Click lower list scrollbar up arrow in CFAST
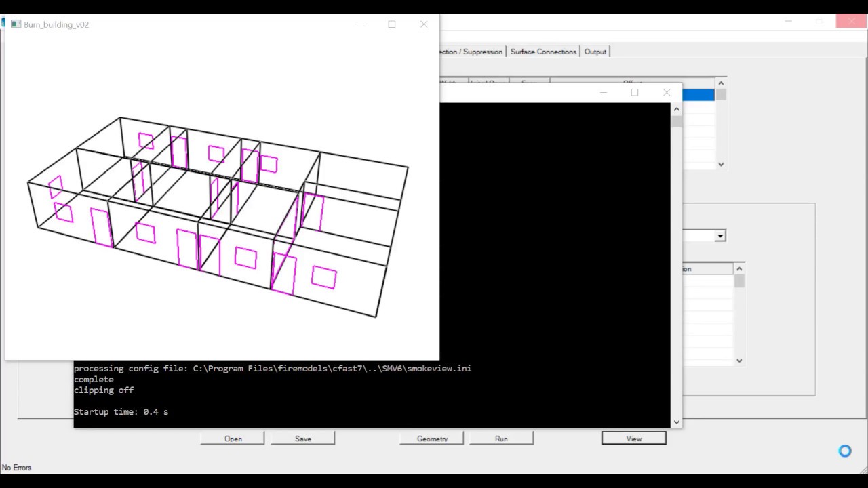 (739, 269)
